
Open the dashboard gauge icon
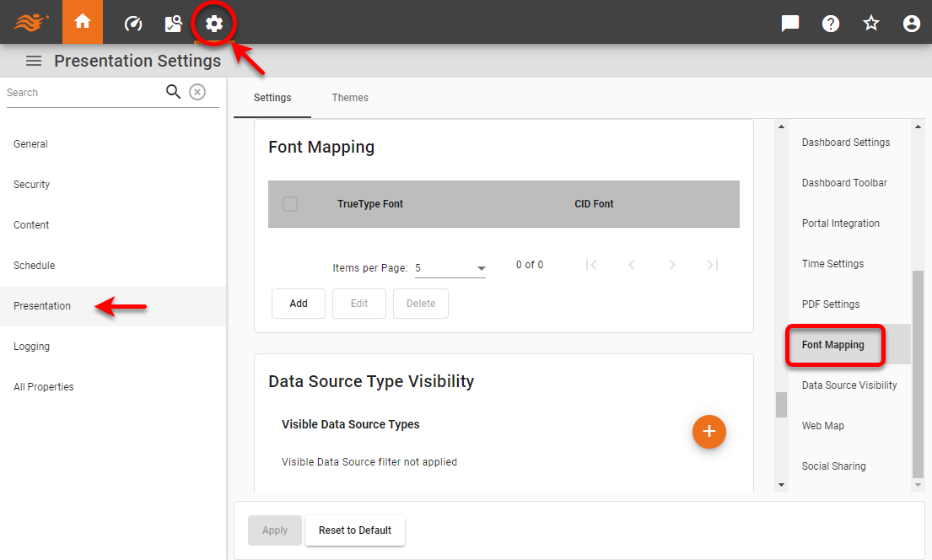click(x=133, y=24)
